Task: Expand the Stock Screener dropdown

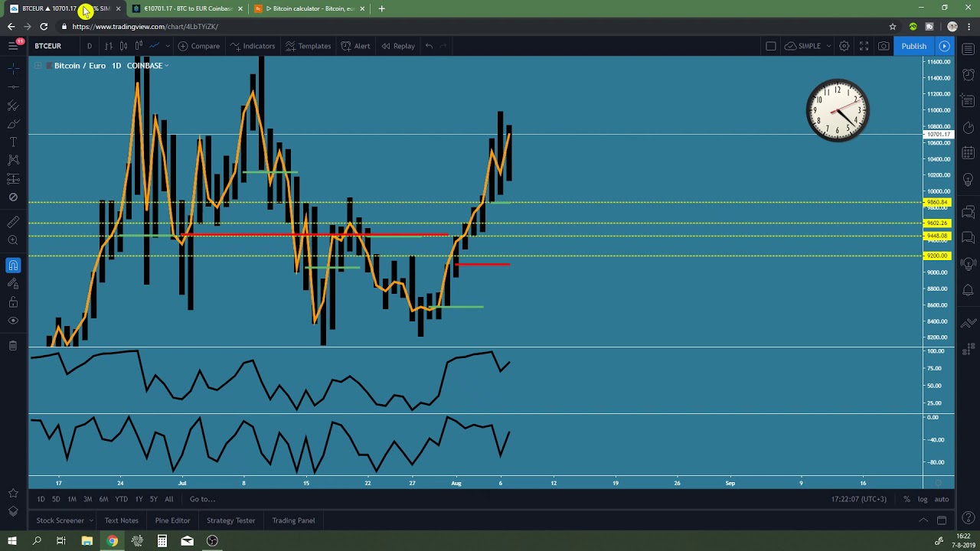Action: (91, 520)
